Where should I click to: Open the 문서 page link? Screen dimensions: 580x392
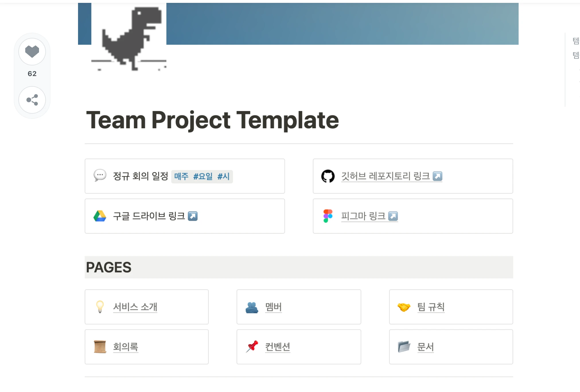[425, 347]
